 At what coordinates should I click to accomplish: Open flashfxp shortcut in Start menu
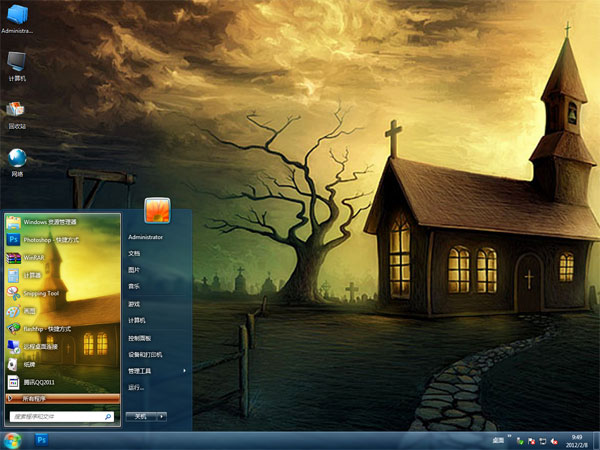[45, 328]
